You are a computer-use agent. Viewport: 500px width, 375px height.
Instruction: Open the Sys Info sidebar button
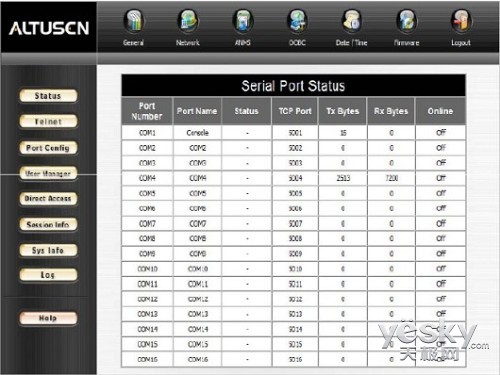pos(48,250)
